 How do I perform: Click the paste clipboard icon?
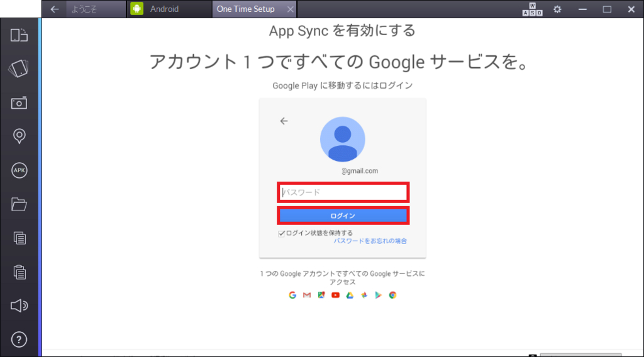click(x=19, y=272)
